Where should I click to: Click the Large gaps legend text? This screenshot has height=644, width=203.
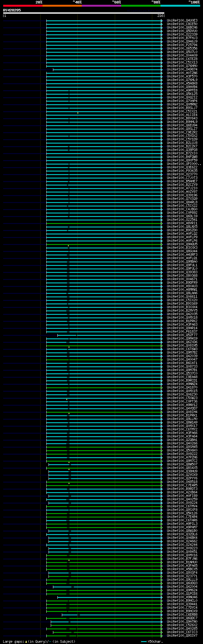[x=39, y=641]
